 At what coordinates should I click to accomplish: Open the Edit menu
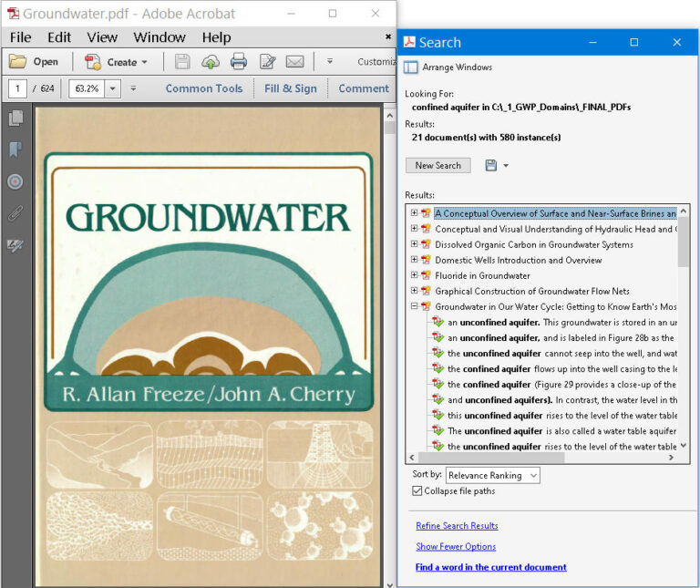(x=59, y=37)
